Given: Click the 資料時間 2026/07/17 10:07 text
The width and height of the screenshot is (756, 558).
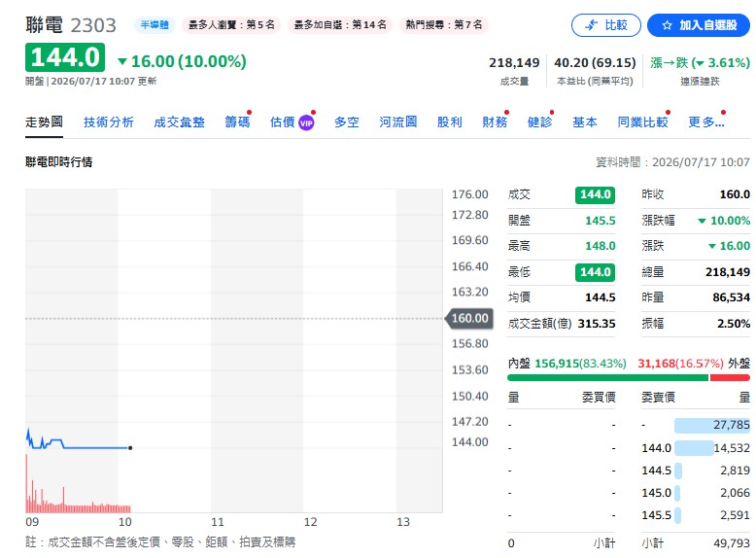Looking at the screenshot, I should click(x=672, y=162).
